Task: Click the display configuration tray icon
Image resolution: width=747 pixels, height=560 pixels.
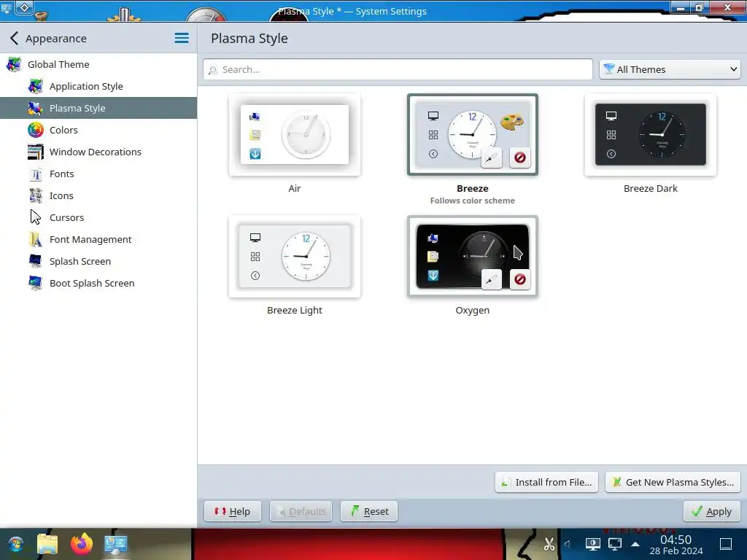Action: (592, 544)
